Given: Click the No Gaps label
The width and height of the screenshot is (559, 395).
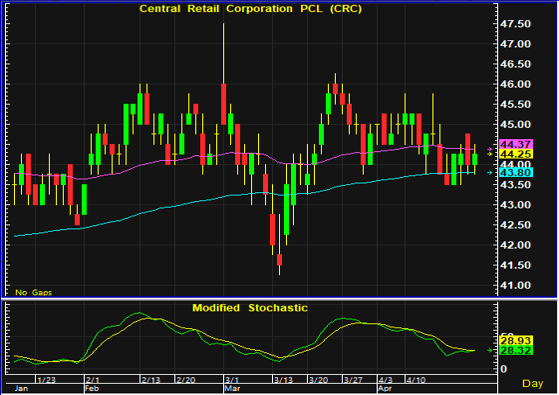Looking at the screenshot, I should [x=34, y=292].
